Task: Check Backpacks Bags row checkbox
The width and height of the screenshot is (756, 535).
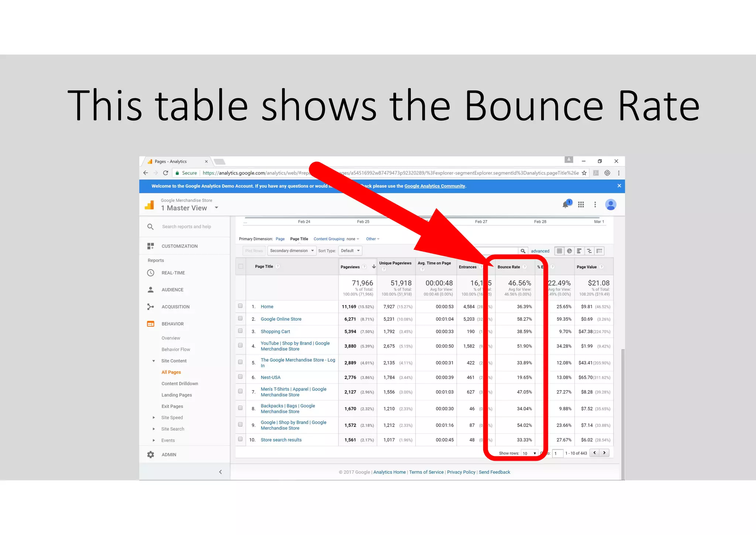Action: click(240, 408)
